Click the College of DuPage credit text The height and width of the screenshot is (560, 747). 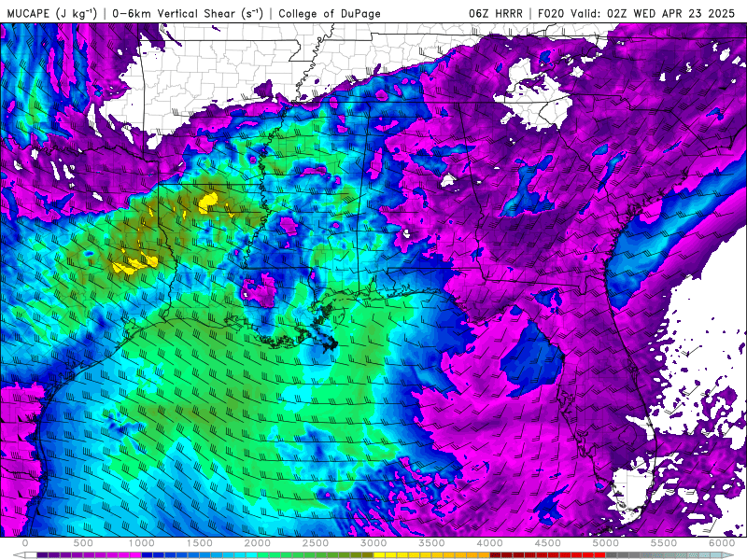[x=330, y=13]
